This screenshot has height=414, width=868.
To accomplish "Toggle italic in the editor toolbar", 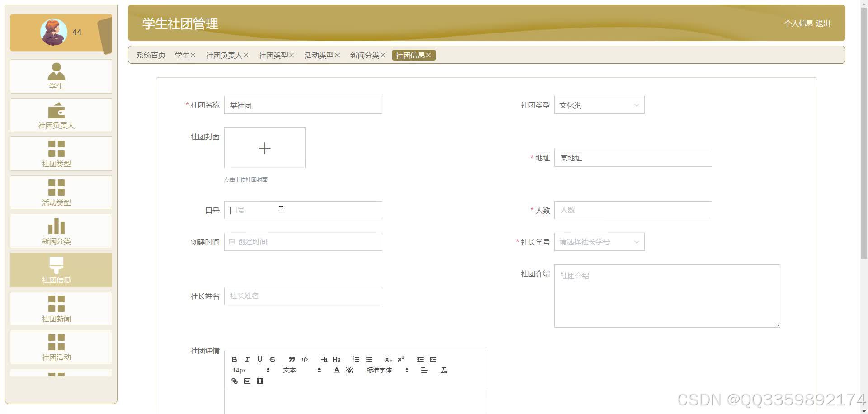I will click(x=247, y=359).
